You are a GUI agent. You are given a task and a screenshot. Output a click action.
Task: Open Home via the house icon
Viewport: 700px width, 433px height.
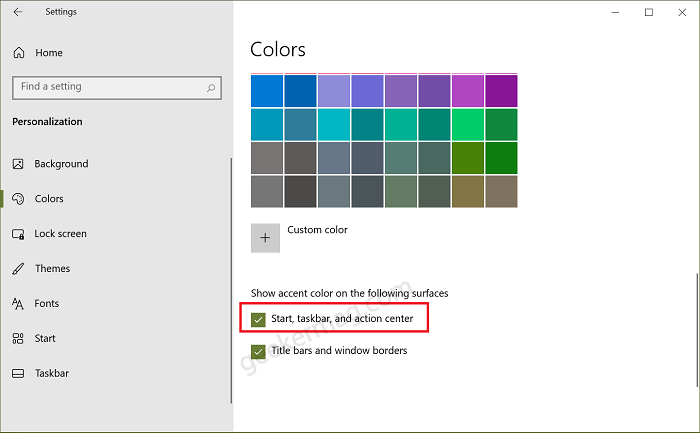click(x=19, y=53)
